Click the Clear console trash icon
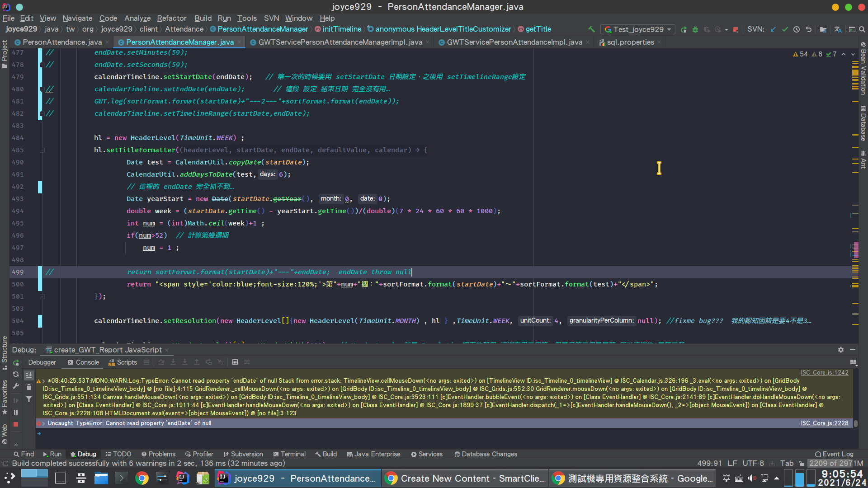 click(x=28, y=387)
